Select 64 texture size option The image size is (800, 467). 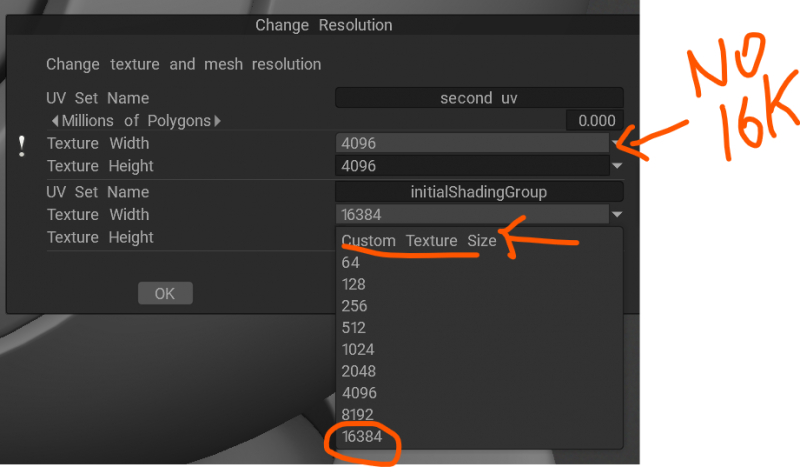350,262
